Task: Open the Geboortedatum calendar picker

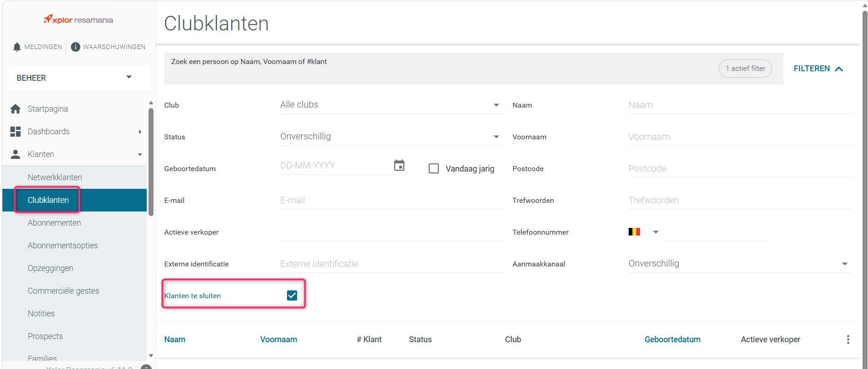Action: click(x=399, y=165)
